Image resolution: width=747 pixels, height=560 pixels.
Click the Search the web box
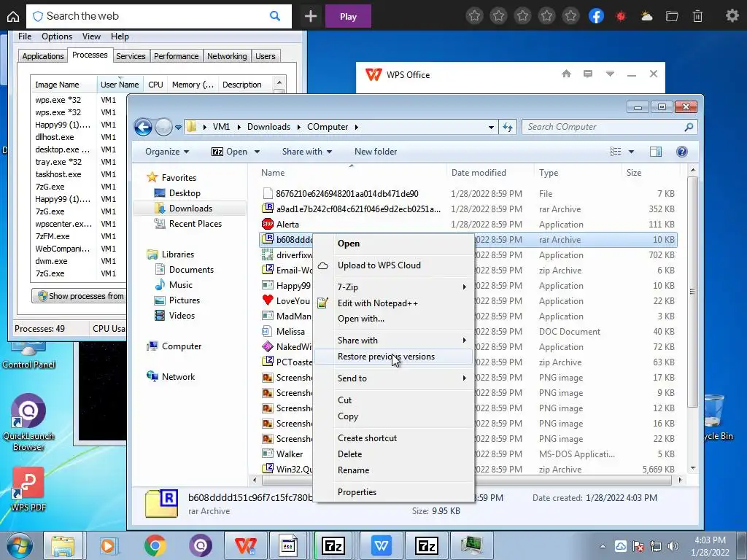pyautogui.click(x=152, y=16)
